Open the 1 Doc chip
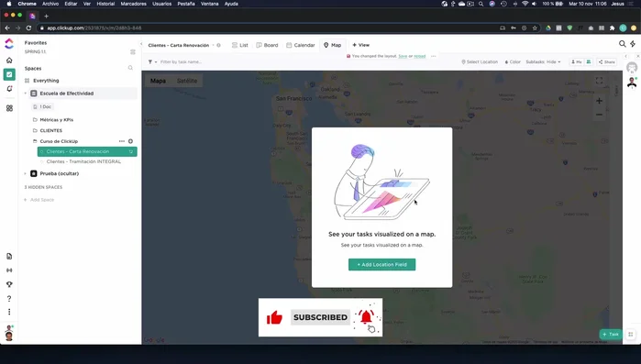The width and height of the screenshot is (641, 364). click(x=42, y=106)
